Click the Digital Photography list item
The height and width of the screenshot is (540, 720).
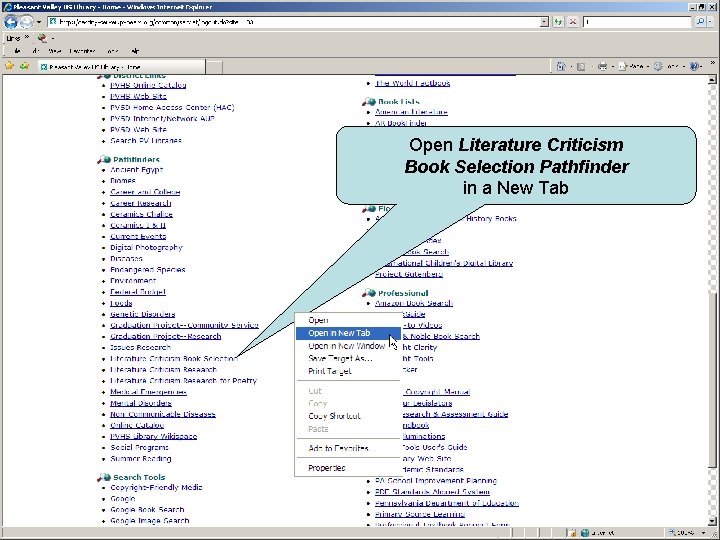(x=146, y=248)
